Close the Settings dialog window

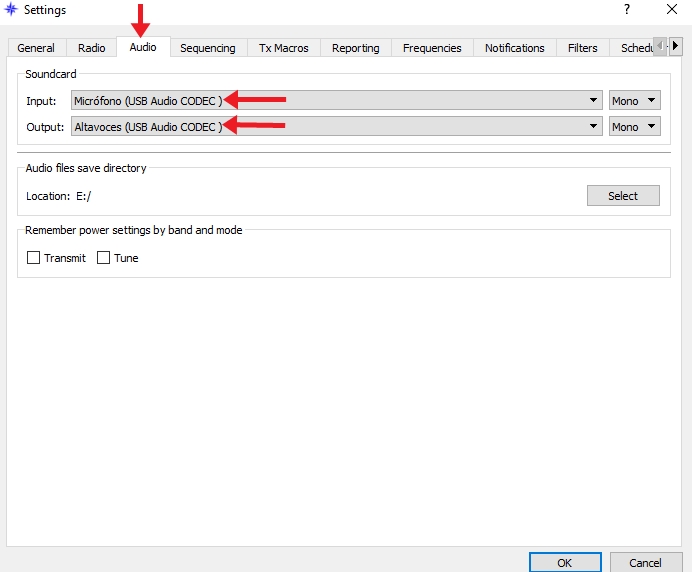[672, 10]
